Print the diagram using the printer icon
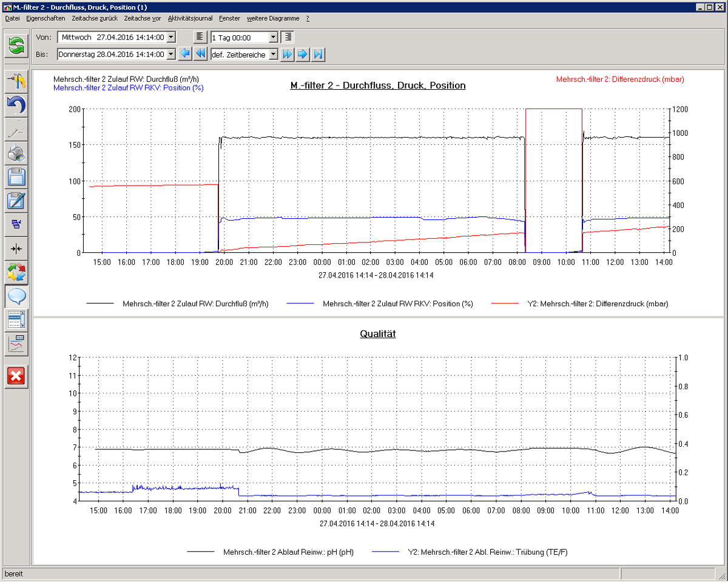The width and height of the screenshot is (728, 582). click(16, 153)
